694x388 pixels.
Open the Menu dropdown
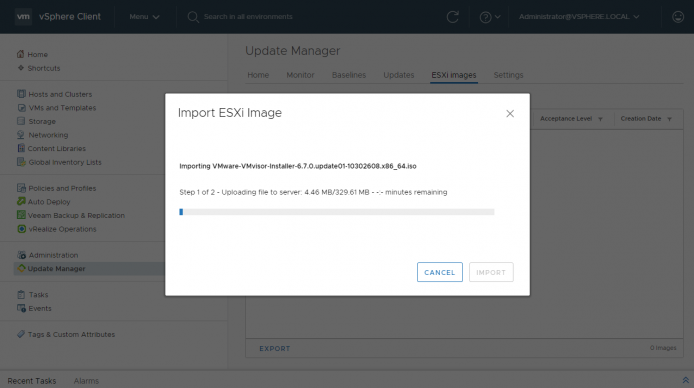(x=144, y=17)
